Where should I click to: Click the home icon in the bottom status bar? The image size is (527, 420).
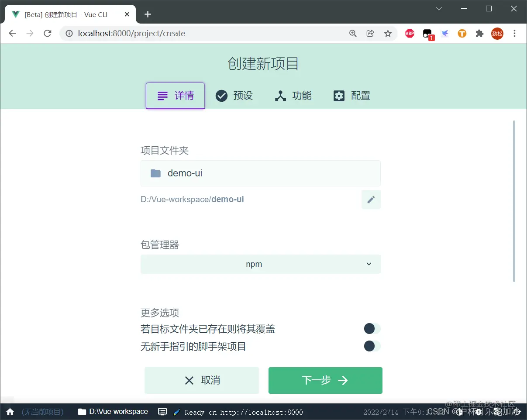10,412
